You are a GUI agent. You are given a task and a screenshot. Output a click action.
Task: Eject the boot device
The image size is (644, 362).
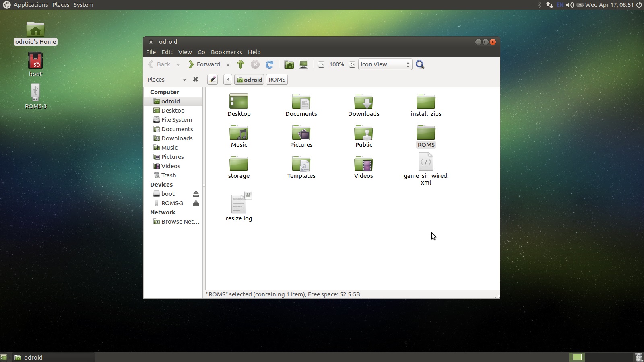pyautogui.click(x=196, y=194)
